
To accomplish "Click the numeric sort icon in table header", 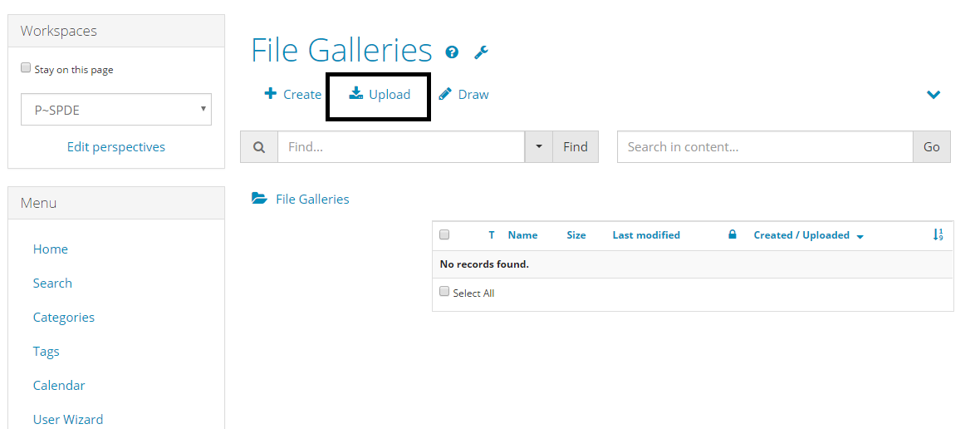I will coord(938,235).
